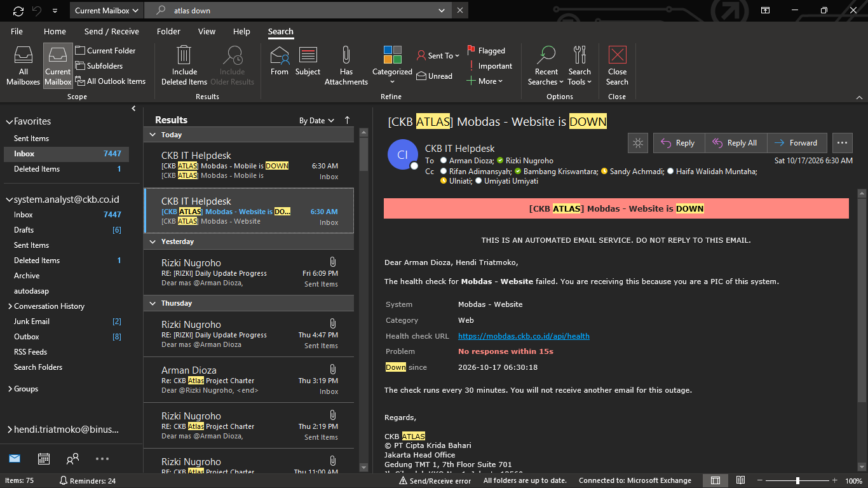Screen dimensions: 868x488
Task: Choose Subfolders scope option
Action: (x=99, y=66)
